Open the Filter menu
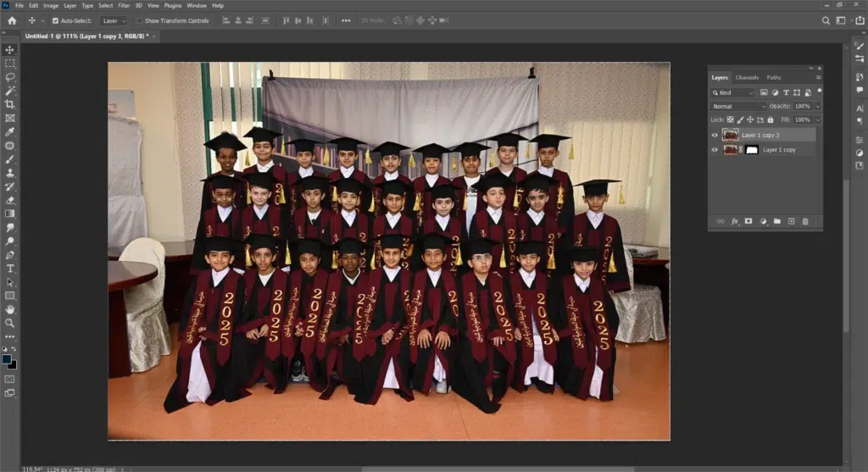This screenshot has width=868, height=472. point(124,6)
